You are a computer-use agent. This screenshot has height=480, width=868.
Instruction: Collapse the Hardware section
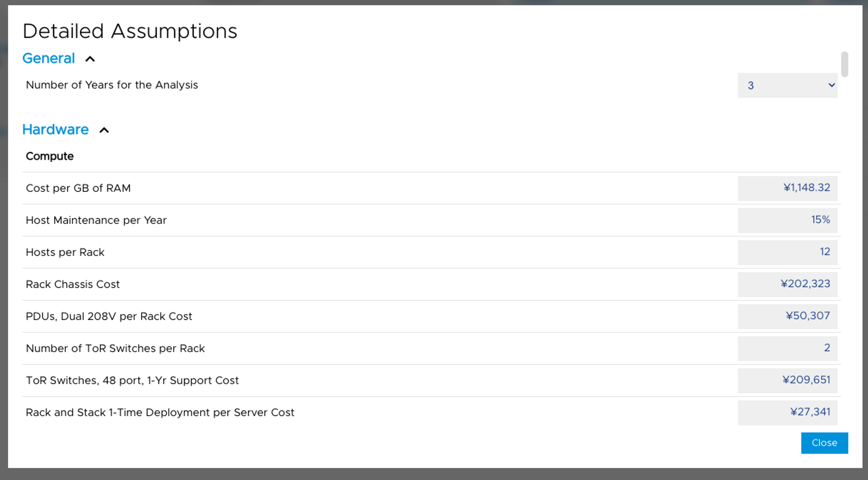(104, 130)
